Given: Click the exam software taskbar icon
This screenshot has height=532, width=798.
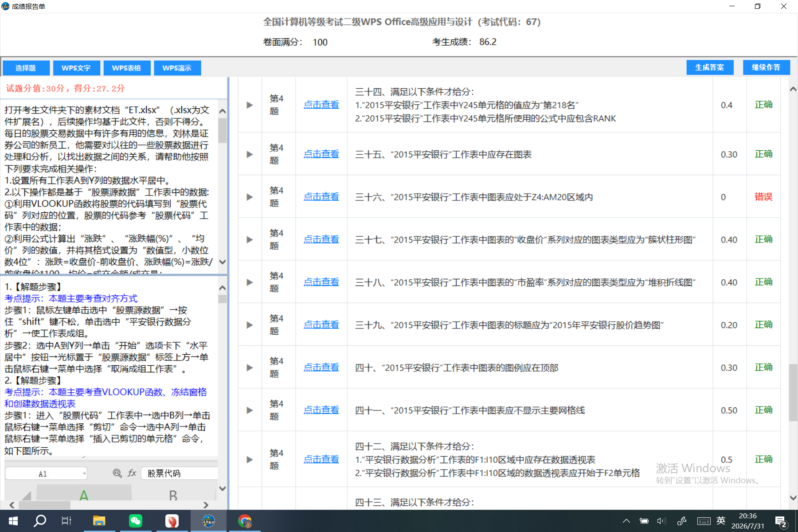Looking at the screenshot, I should 208,521.
